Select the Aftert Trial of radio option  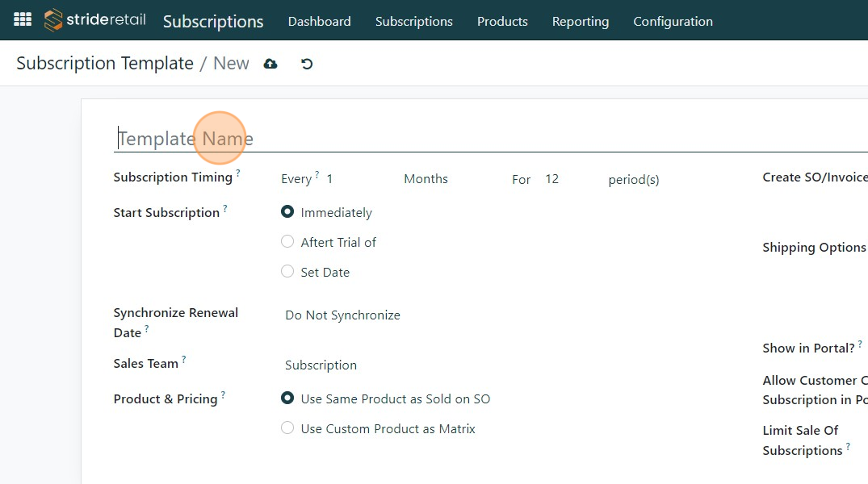287,242
